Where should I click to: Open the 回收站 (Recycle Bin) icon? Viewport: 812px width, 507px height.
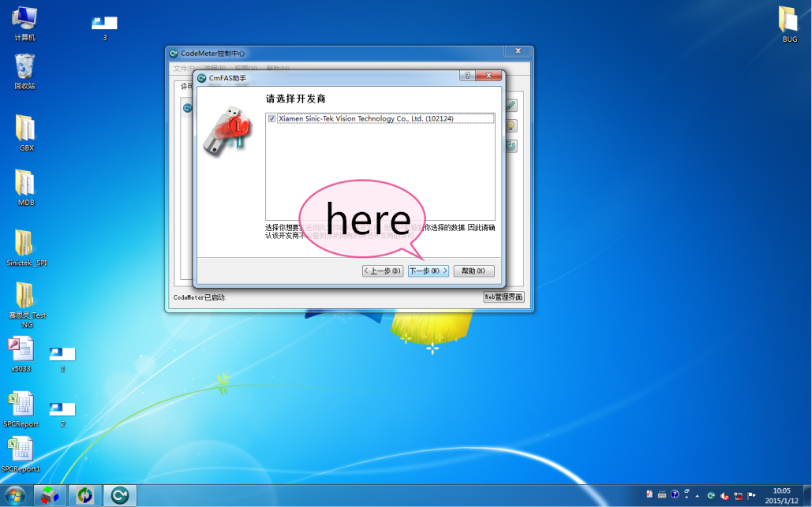point(24,68)
